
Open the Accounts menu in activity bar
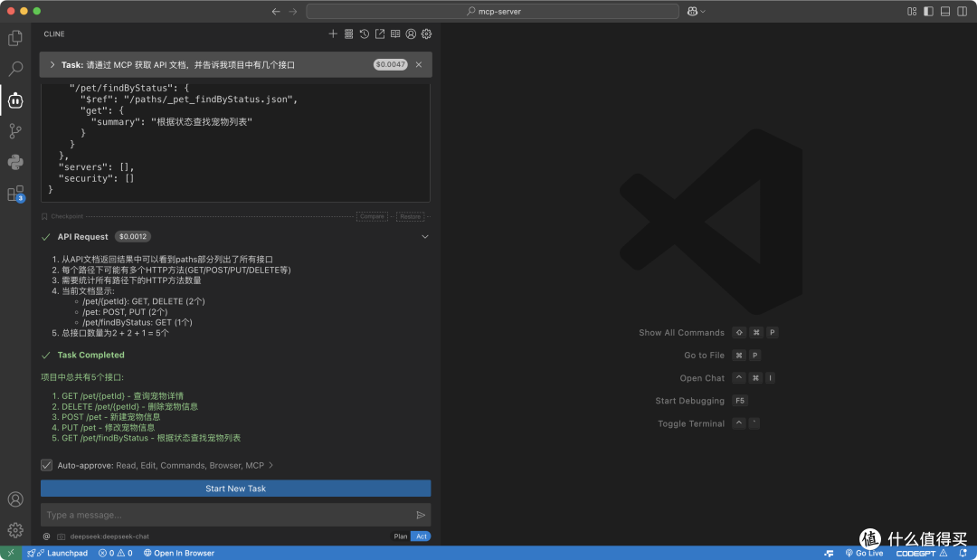pyautogui.click(x=15, y=499)
